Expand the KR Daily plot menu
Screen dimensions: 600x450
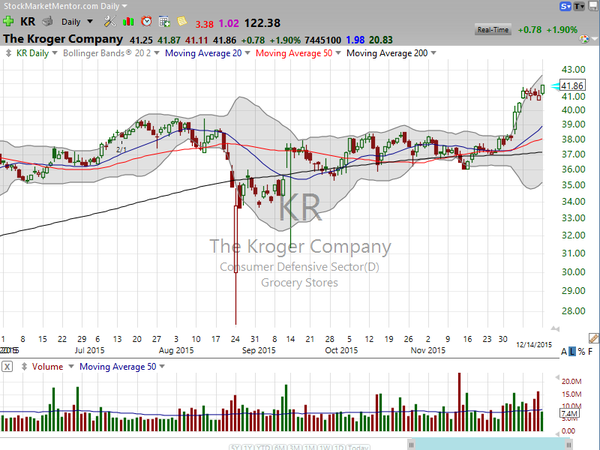(55, 53)
